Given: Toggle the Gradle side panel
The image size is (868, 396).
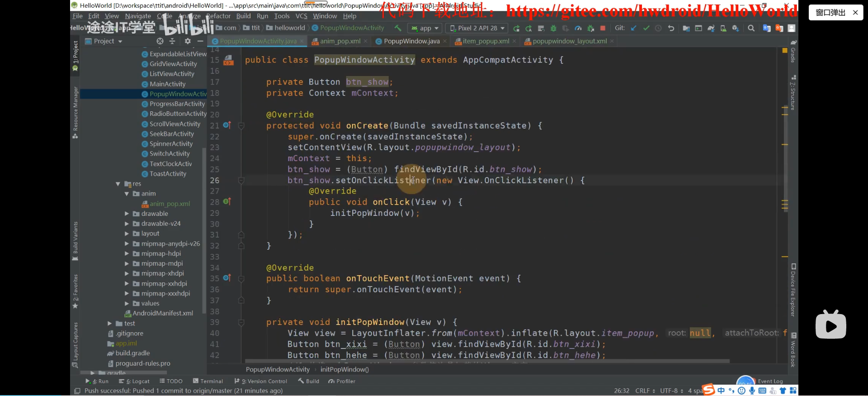Looking at the screenshot, I should (793, 52).
